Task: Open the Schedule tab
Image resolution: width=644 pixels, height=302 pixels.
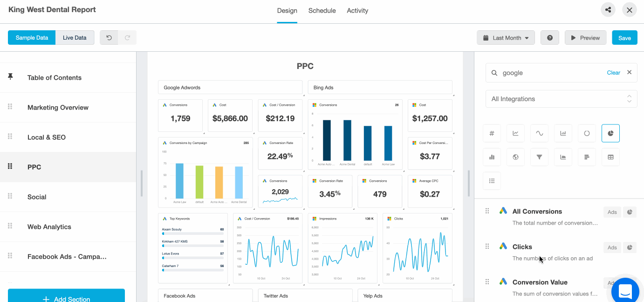Action: [322, 11]
